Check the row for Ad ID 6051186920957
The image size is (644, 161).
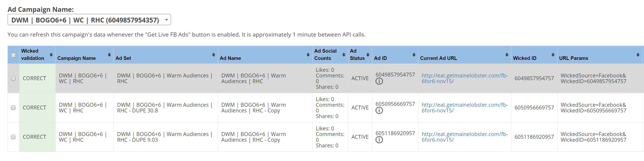[x=13, y=137]
